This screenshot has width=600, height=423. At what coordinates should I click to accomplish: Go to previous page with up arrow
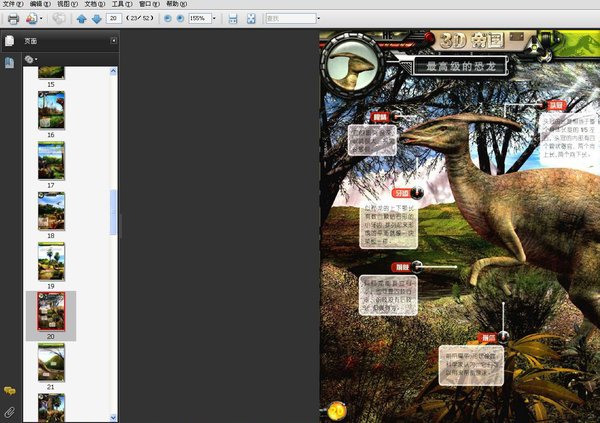click(81, 18)
